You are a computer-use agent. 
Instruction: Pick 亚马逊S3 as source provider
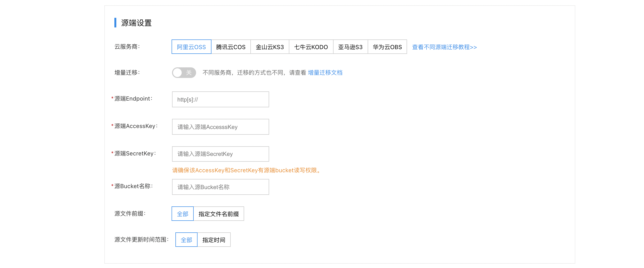point(350,47)
